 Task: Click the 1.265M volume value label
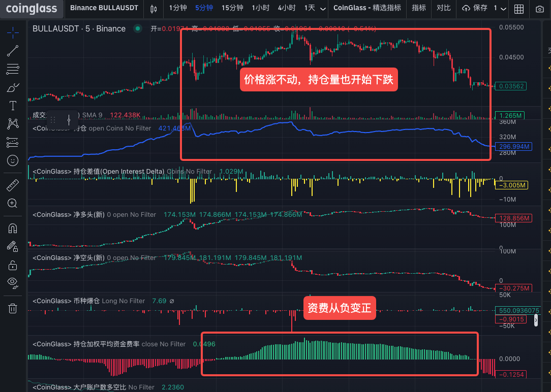pyautogui.click(x=509, y=115)
